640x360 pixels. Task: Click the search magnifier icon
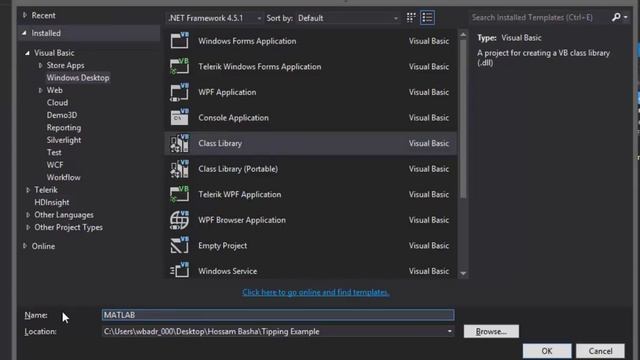pyautogui.click(x=616, y=17)
